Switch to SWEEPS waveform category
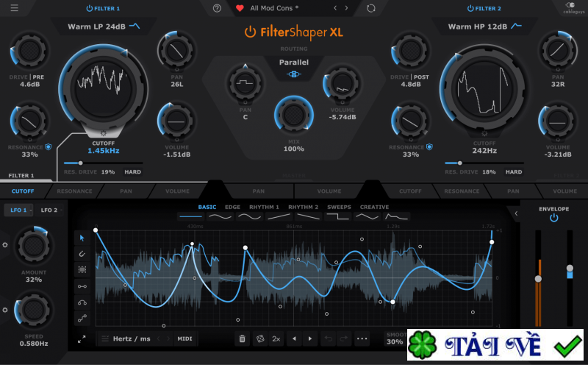The width and height of the screenshot is (588, 365). click(339, 207)
